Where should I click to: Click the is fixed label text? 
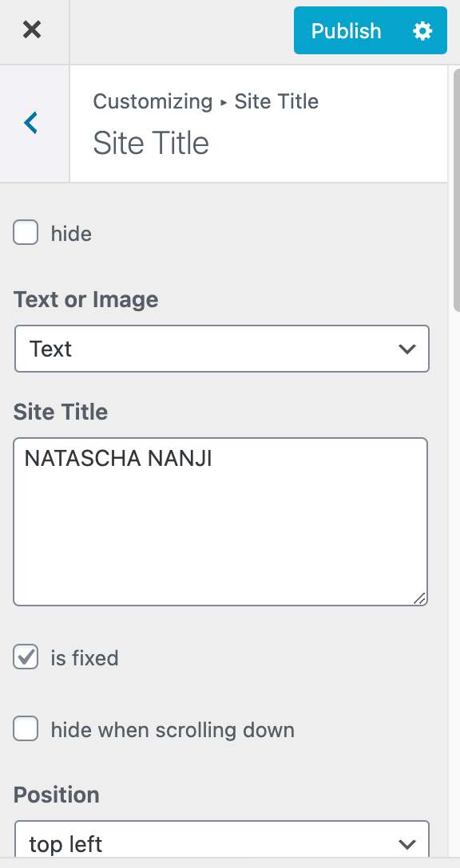coord(84,657)
